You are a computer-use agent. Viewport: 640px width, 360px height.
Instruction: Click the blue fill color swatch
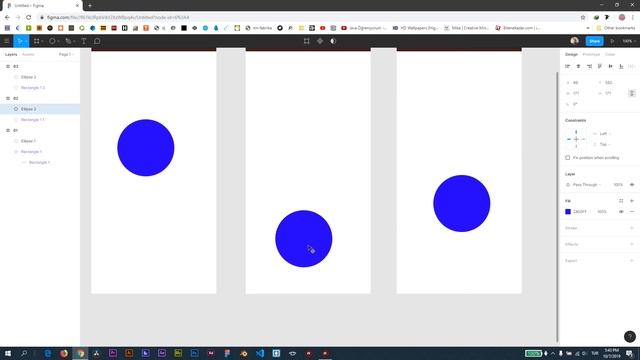tap(568, 212)
